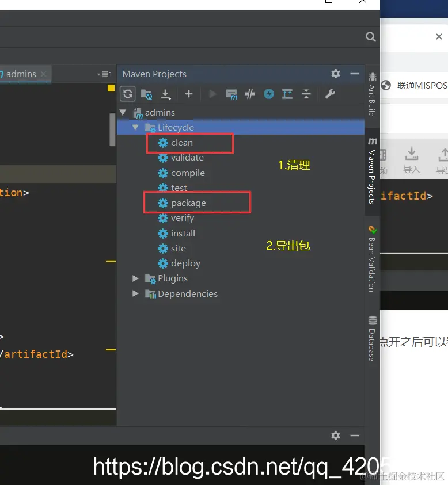Open the Bean Validation side tab

tap(372, 258)
